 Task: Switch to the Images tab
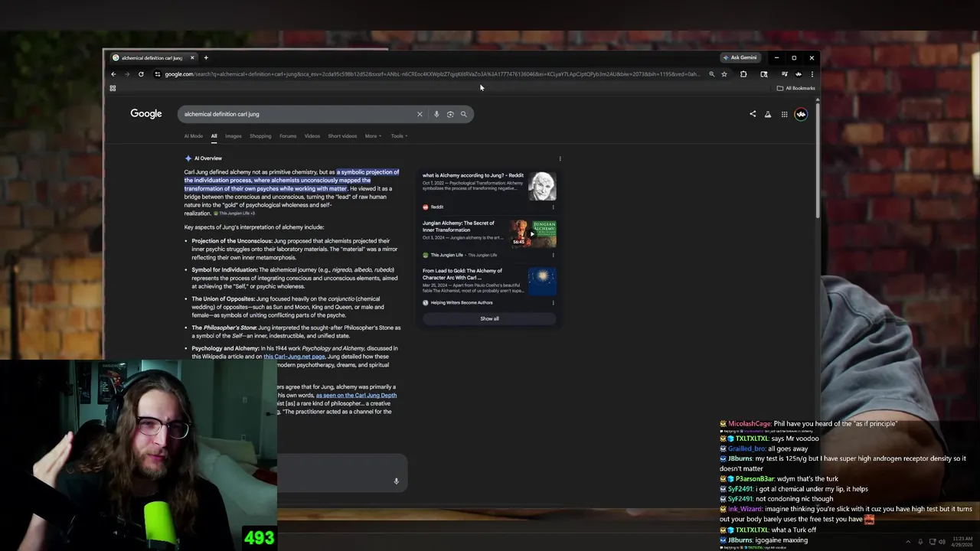pyautogui.click(x=234, y=136)
